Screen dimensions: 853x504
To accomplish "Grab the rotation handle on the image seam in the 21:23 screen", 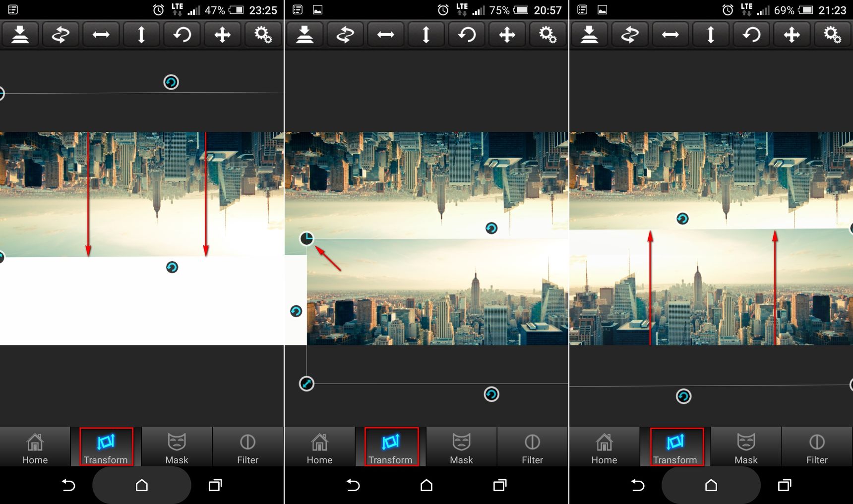I will [x=682, y=219].
